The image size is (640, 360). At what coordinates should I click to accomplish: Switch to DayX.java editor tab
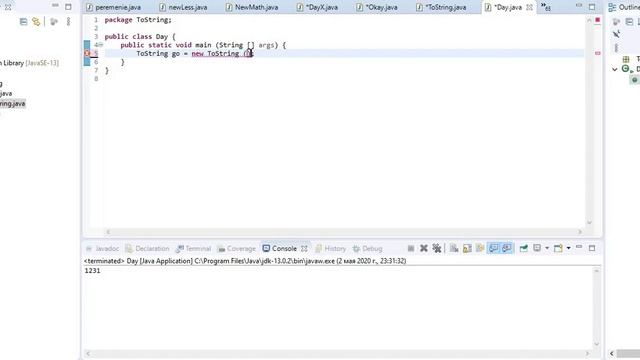click(x=318, y=7)
